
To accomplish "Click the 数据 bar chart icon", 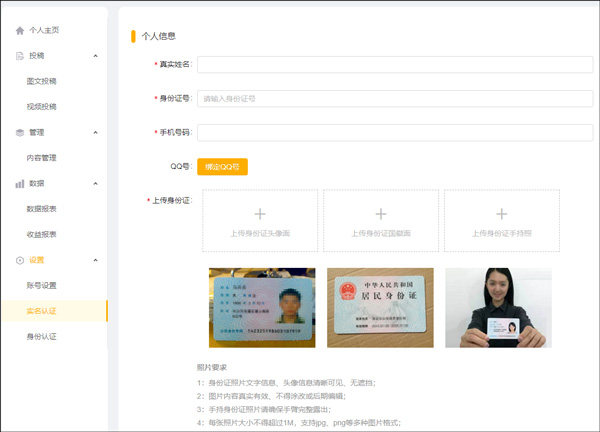I will point(20,184).
